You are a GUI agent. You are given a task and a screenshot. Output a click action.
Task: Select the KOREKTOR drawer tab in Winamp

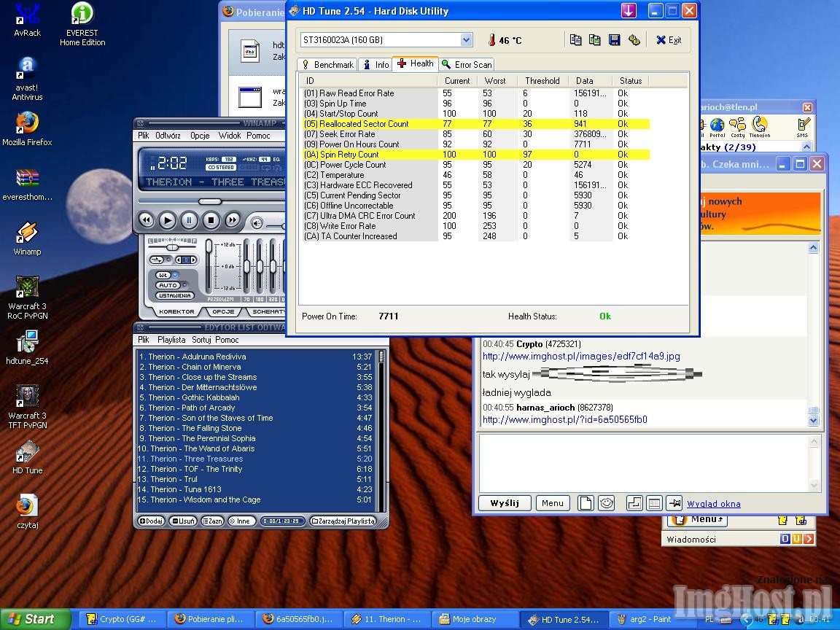pyautogui.click(x=176, y=311)
